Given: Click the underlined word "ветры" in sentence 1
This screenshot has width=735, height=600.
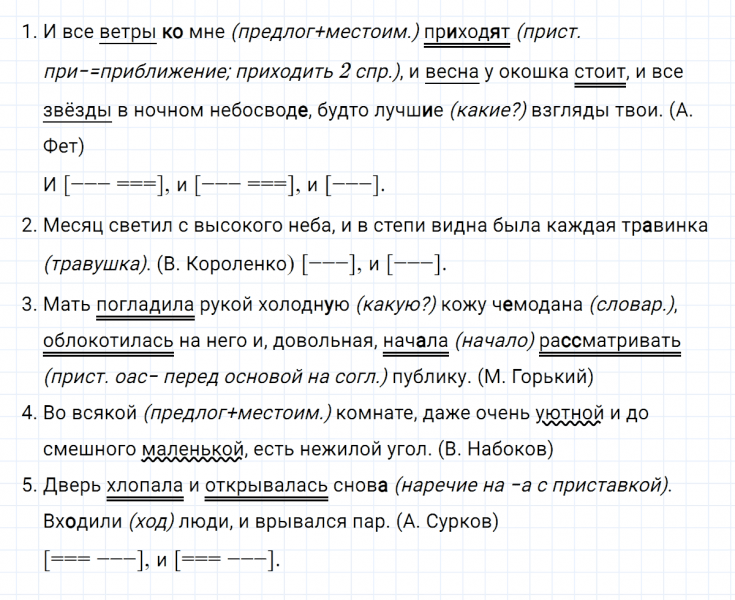Looking at the screenshot, I should 128,31.
